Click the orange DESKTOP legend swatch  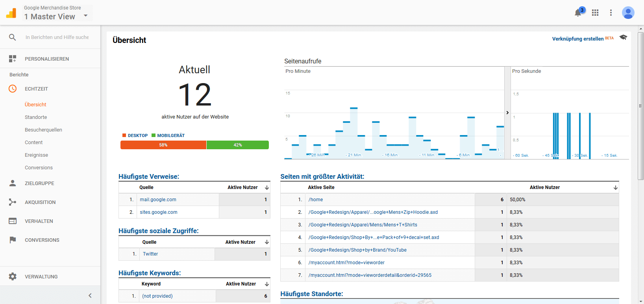coord(124,135)
